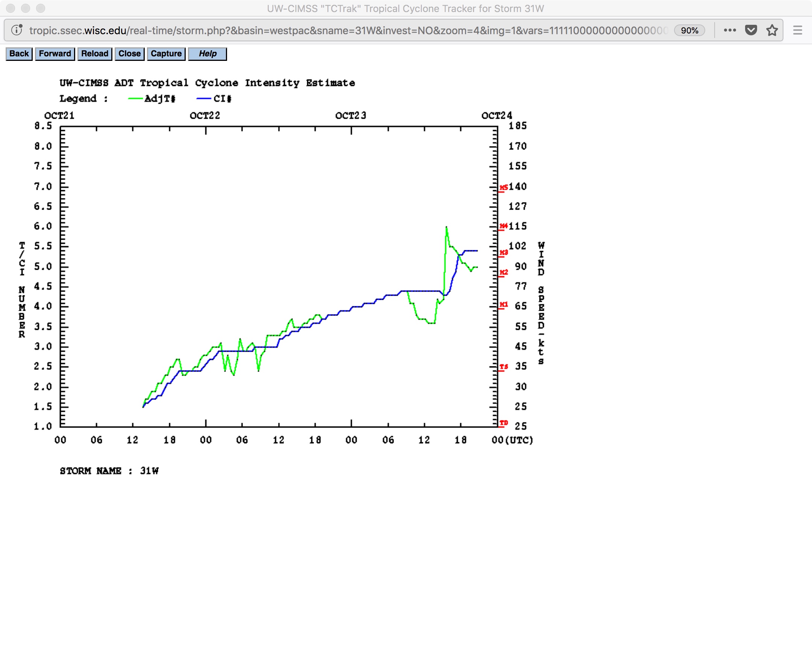Click the 'Legend :' label
The image size is (812, 653).
tap(83, 98)
